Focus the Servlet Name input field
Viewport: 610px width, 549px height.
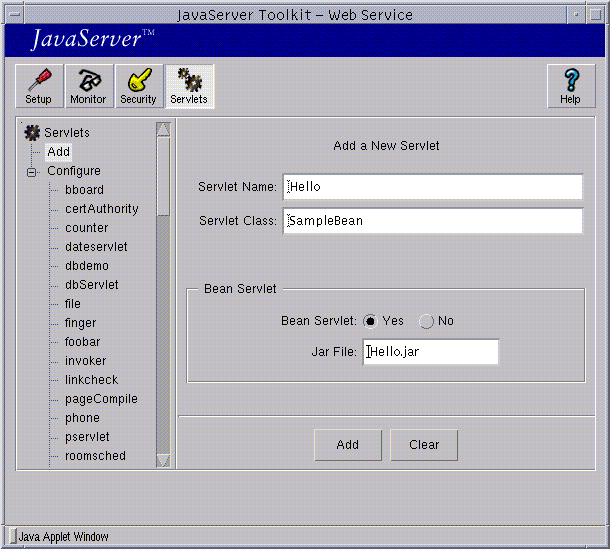click(x=433, y=187)
